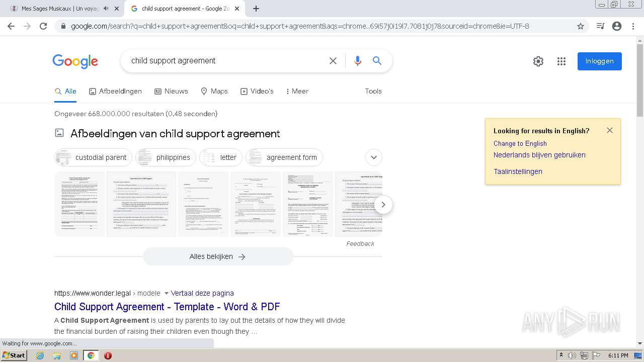Viewport: 644px width, 362px height.
Task: Close the child support agreement tab
Action: tap(237, 9)
